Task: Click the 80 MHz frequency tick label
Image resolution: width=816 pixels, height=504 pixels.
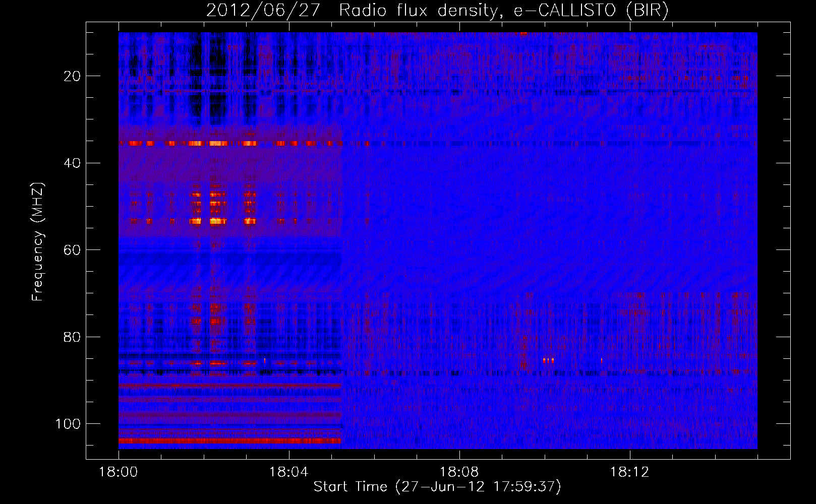Action: 72,337
